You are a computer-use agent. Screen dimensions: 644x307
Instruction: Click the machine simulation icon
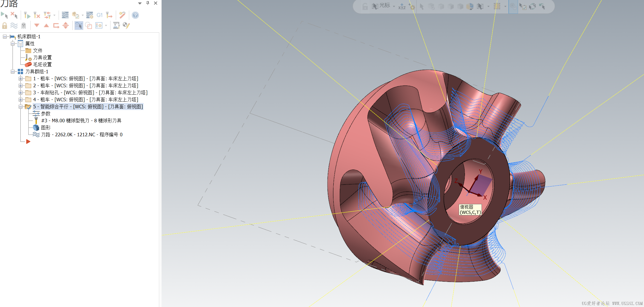[116, 26]
